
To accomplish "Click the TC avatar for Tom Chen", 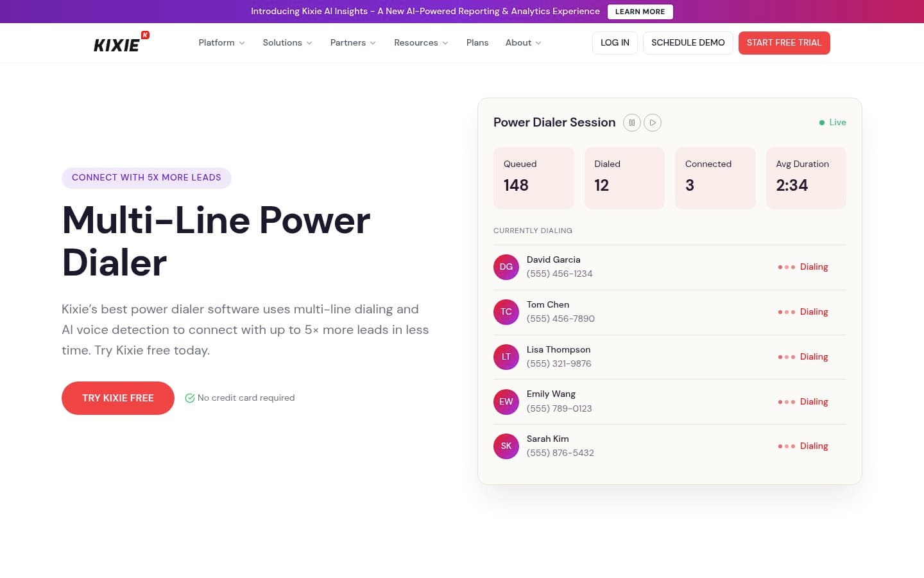I will pyautogui.click(x=506, y=312).
